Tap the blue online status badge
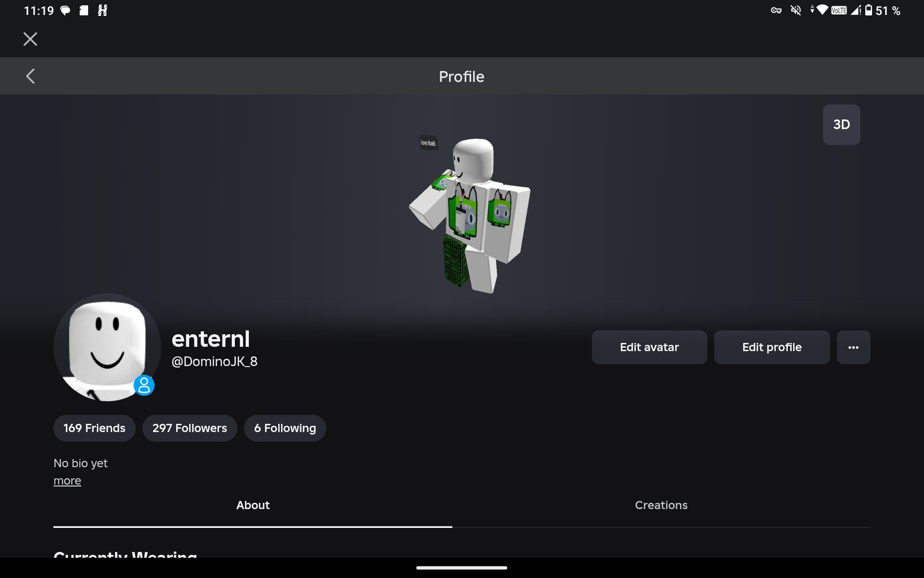This screenshot has height=578, width=924. tap(144, 385)
